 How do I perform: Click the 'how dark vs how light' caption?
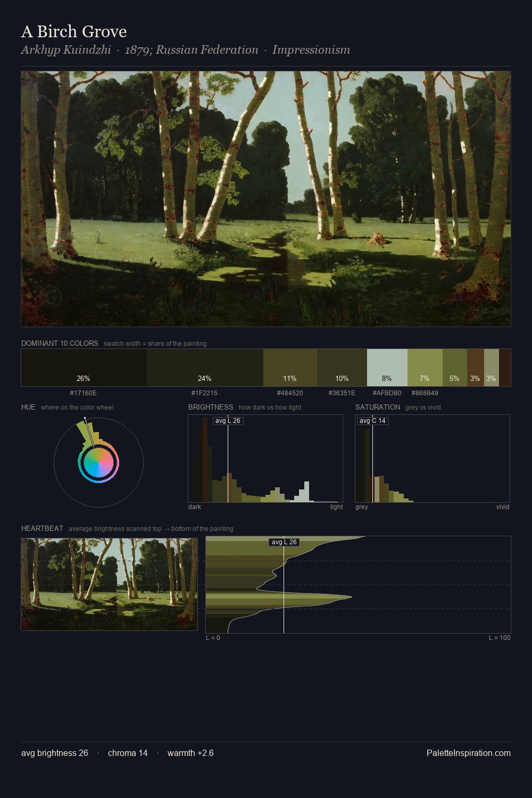(270, 408)
